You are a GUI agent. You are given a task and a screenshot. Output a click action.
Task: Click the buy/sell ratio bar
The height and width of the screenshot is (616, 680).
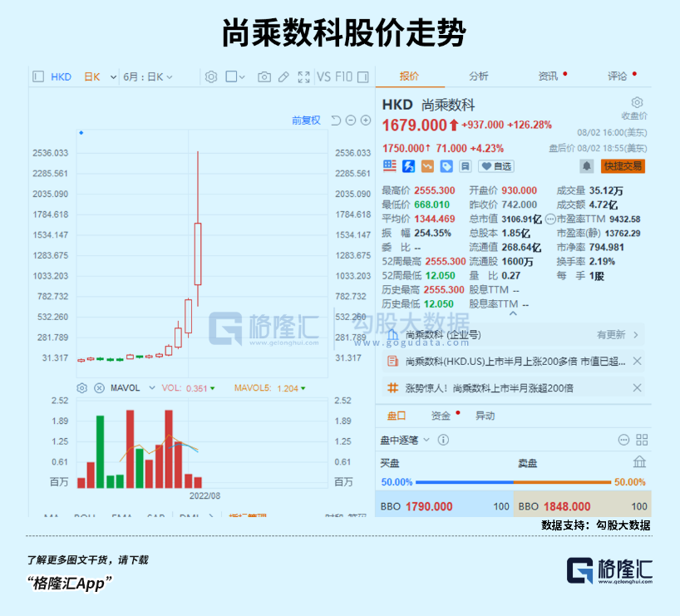click(514, 482)
